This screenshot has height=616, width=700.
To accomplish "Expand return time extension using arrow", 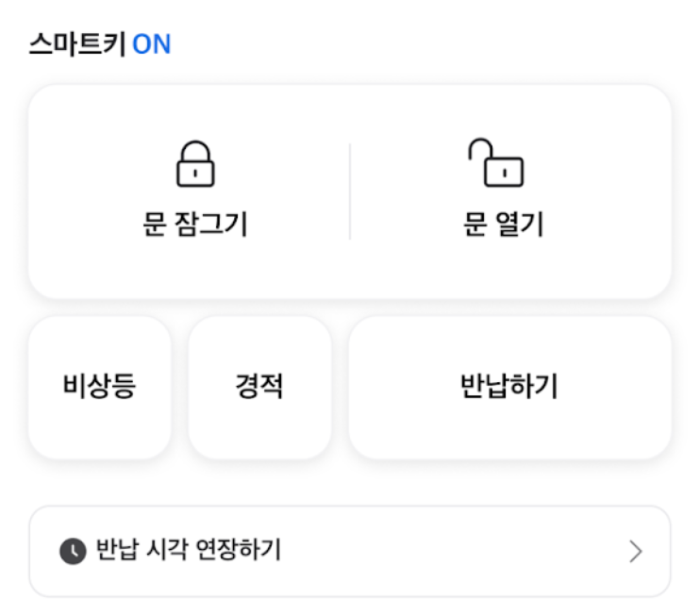I will (636, 552).
